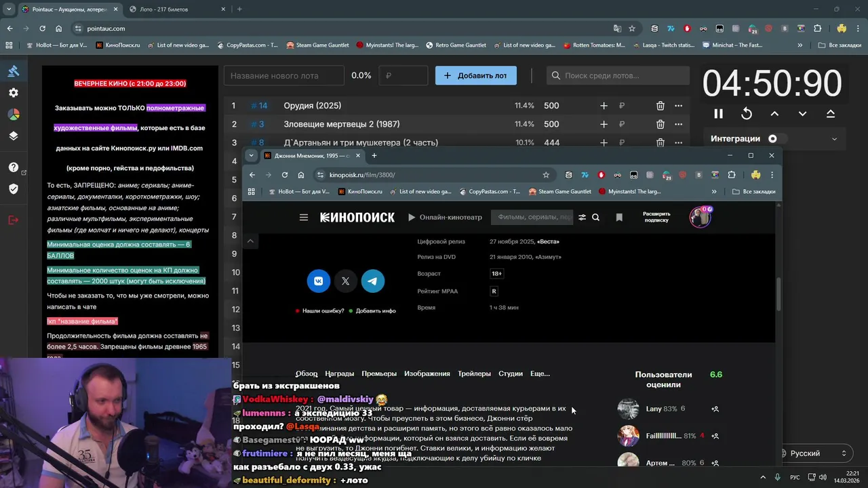Expand Еще... menu on film page
This screenshot has height=488, width=868.
pos(540,373)
